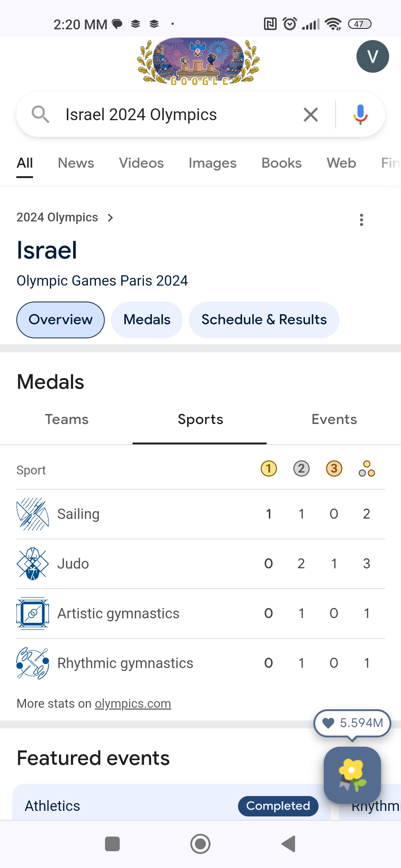Tap the voice search microphone icon
This screenshot has width=401, height=868.
(x=360, y=115)
